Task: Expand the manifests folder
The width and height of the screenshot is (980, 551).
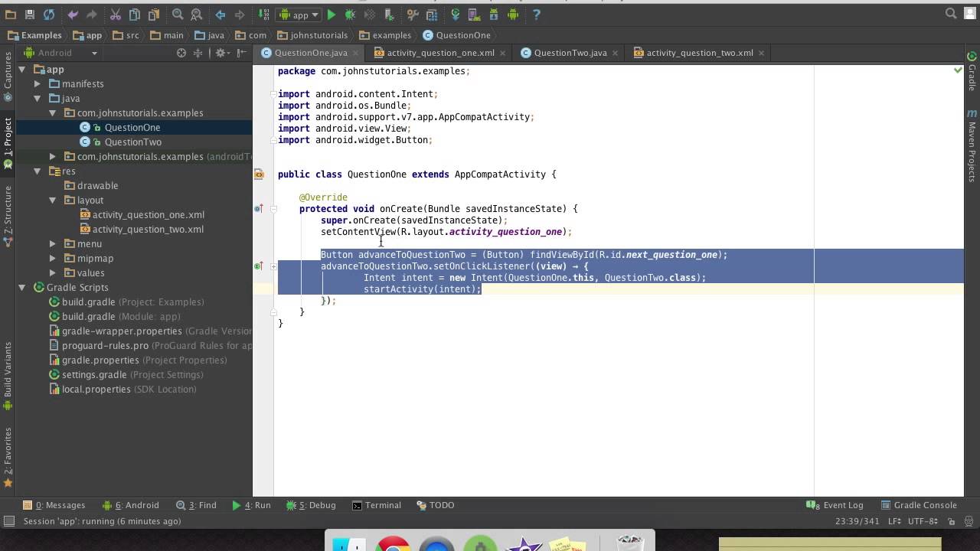Action: (37, 83)
